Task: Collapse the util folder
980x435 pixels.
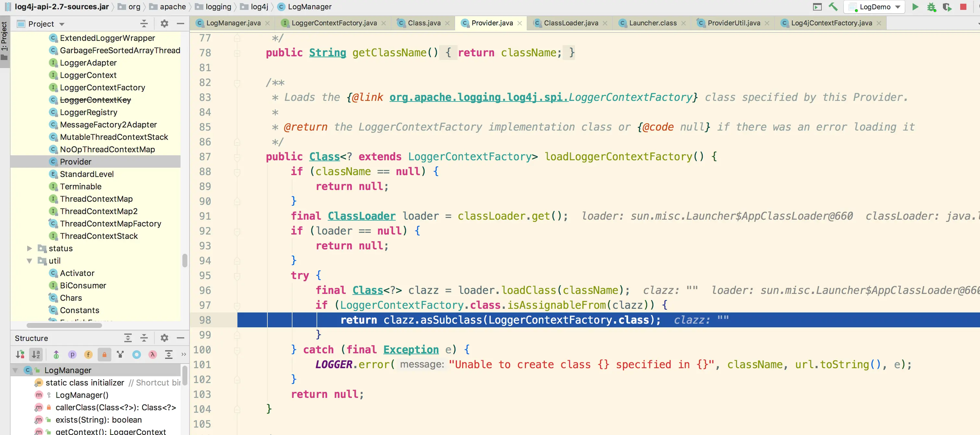Action: click(x=30, y=261)
